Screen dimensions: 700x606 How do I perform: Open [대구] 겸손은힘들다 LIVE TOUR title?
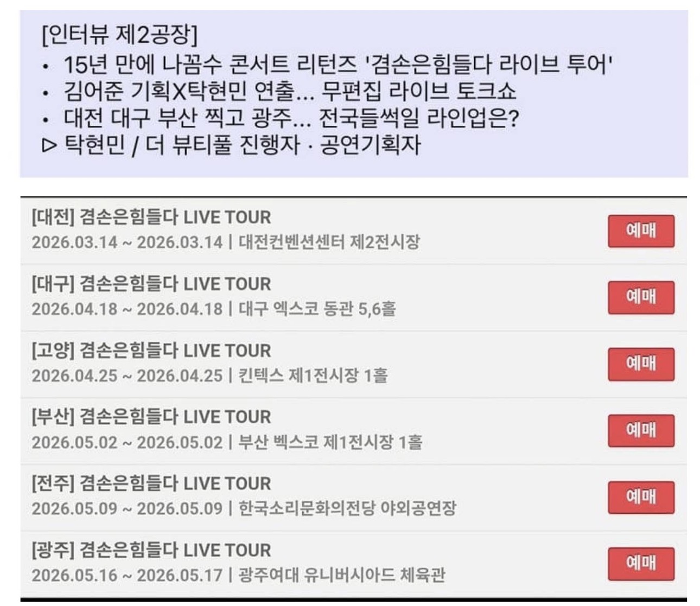pos(151,284)
